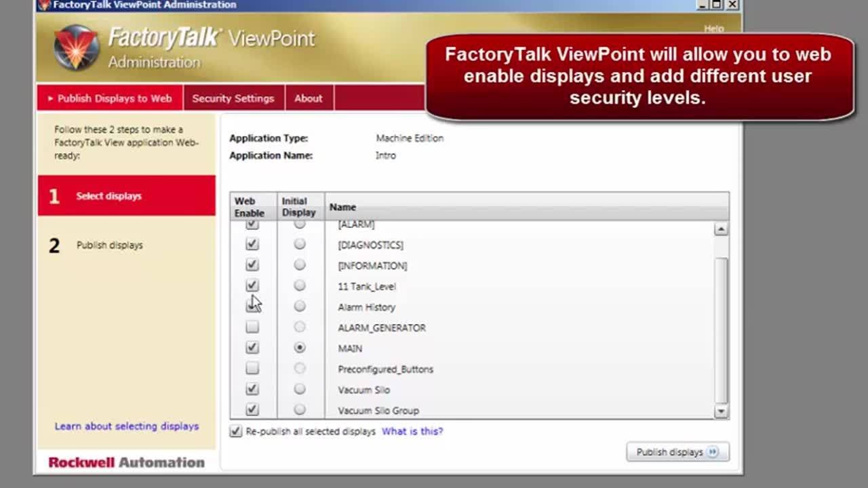The image size is (868, 488).
Task: Maximize the ViewPoint Administration window
Action: 717,5
